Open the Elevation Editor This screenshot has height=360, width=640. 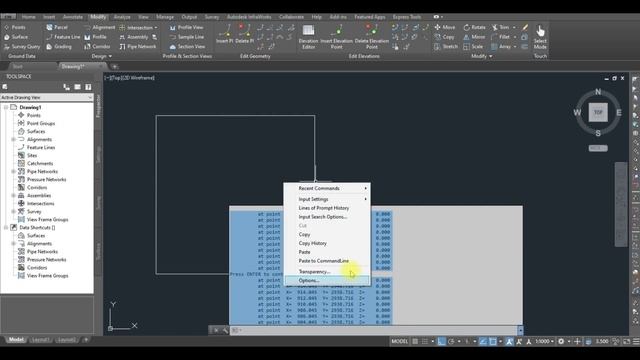308,37
